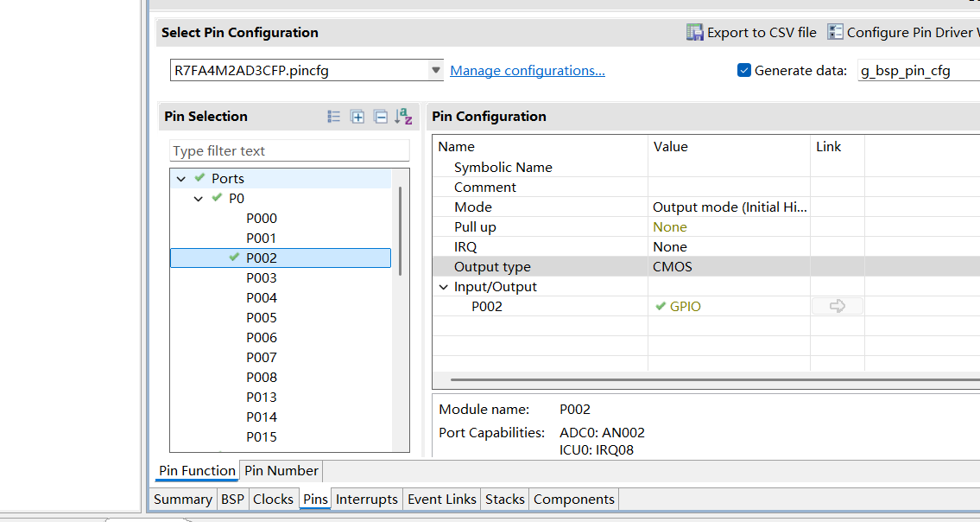This screenshot has width=980, height=522.
Task: Open the Event Links tab
Action: pos(442,500)
